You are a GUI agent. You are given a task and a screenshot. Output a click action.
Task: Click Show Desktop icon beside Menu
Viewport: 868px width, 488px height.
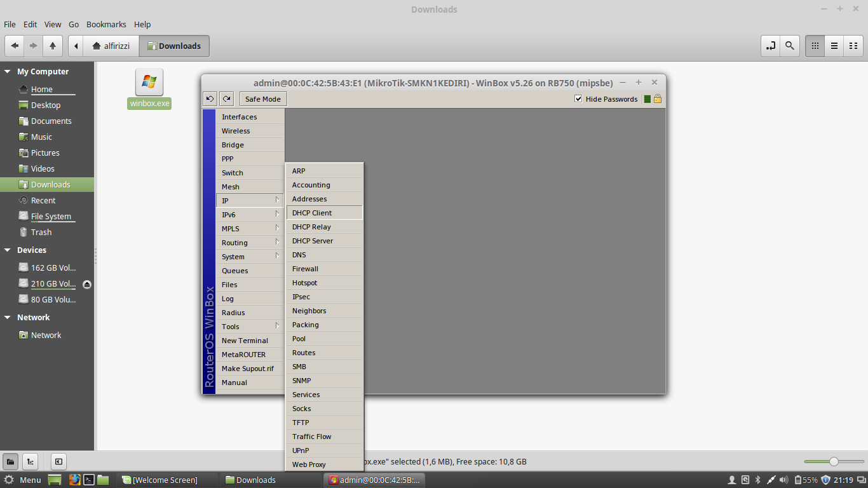[55, 480]
